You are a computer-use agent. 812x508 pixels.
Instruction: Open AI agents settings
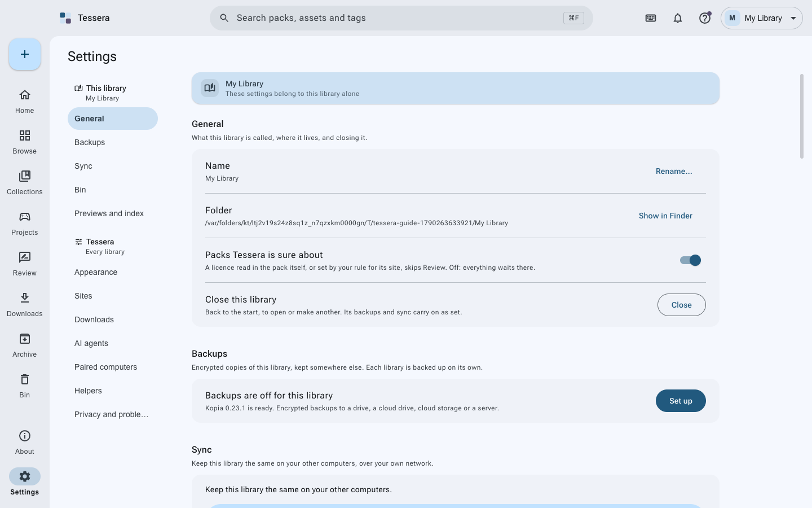click(x=113, y=343)
